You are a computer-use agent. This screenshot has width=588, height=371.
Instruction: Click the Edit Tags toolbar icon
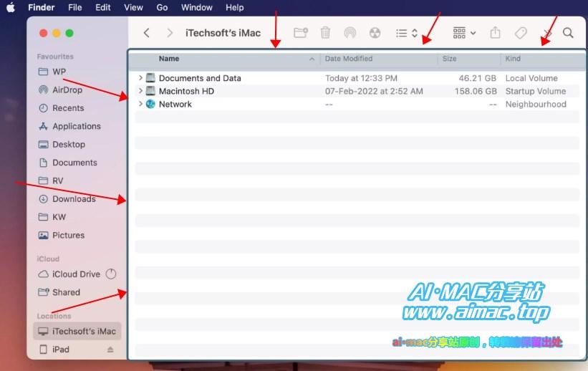[521, 33]
